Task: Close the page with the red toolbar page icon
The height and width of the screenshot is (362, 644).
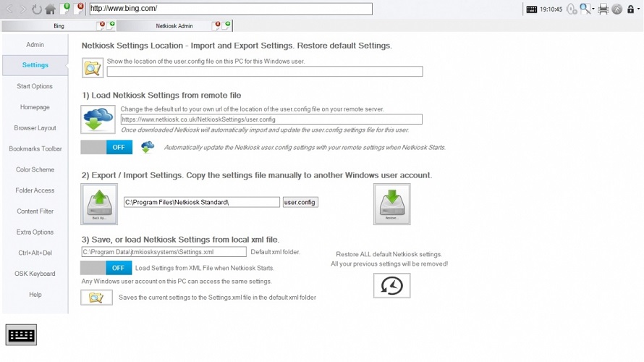Action: point(79,8)
